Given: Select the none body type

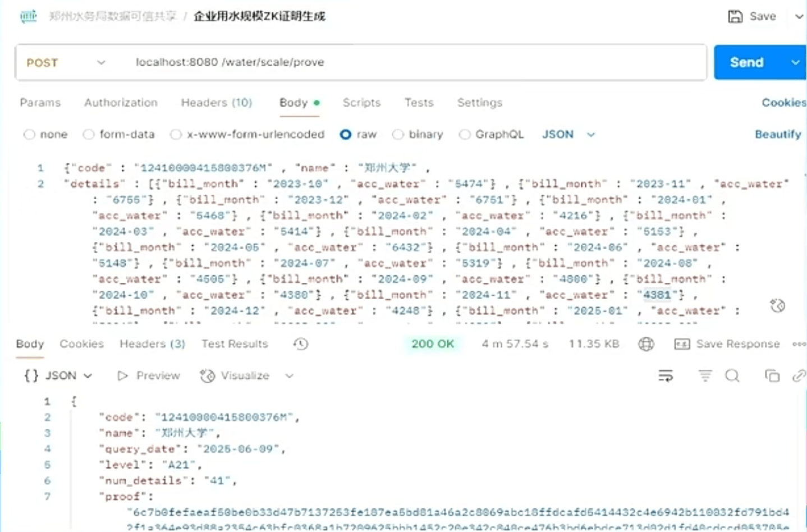Looking at the screenshot, I should (x=45, y=134).
